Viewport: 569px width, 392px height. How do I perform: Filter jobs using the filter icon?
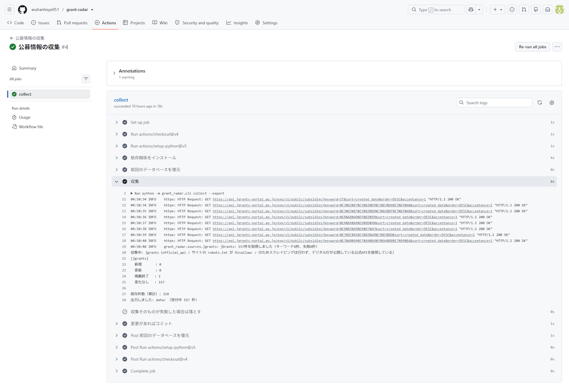click(86, 79)
